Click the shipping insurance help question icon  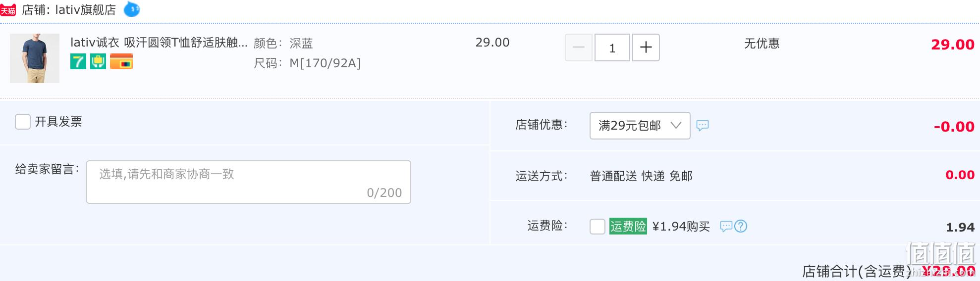pyautogui.click(x=741, y=226)
